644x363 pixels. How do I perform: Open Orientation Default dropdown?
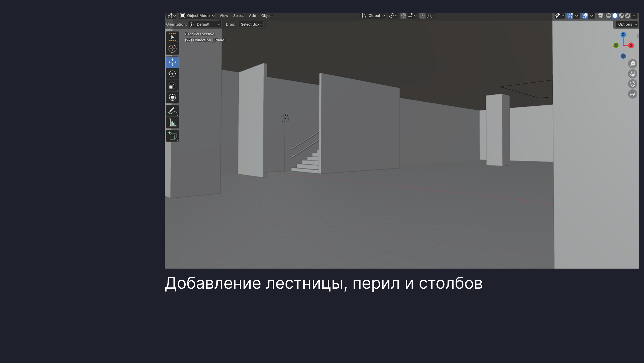(205, 24)
